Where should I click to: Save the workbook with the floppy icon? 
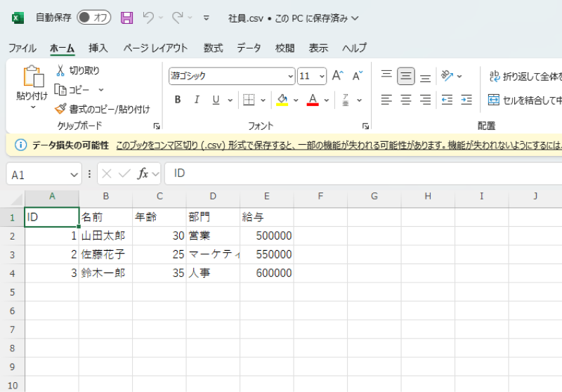point(126,18)
